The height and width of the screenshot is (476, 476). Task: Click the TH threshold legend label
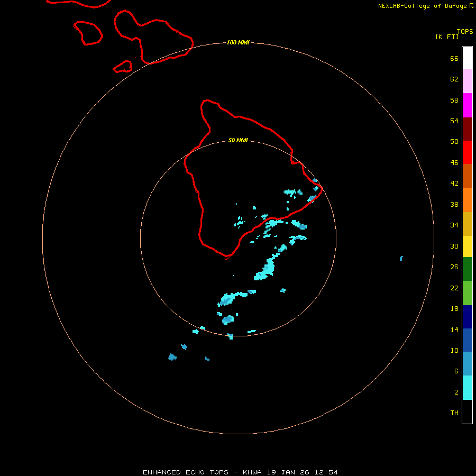point(454,413)
